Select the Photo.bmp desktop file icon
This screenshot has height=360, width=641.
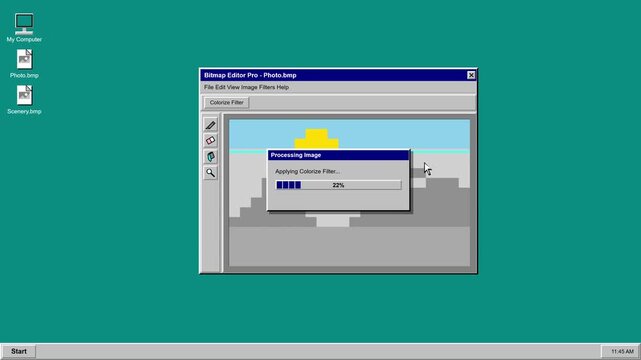24,64
